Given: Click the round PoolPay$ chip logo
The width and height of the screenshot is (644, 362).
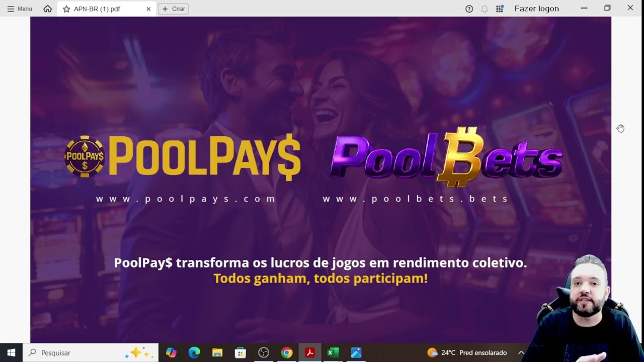Looking at the screenshot, I should click(x=84, y=156).
